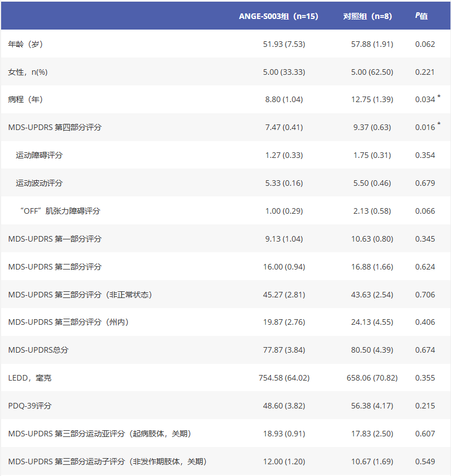Select value 57.88 (1.91) in age row
Viewport: 451px width, 476px height.
pos(372,44)
